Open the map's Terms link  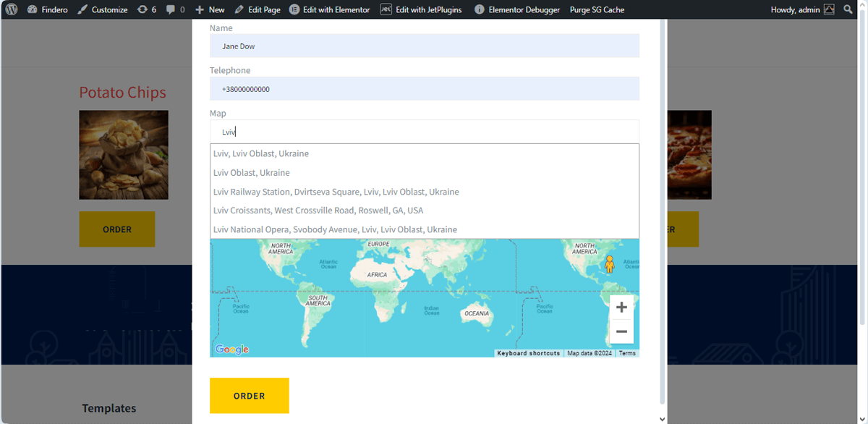(626, 353)
